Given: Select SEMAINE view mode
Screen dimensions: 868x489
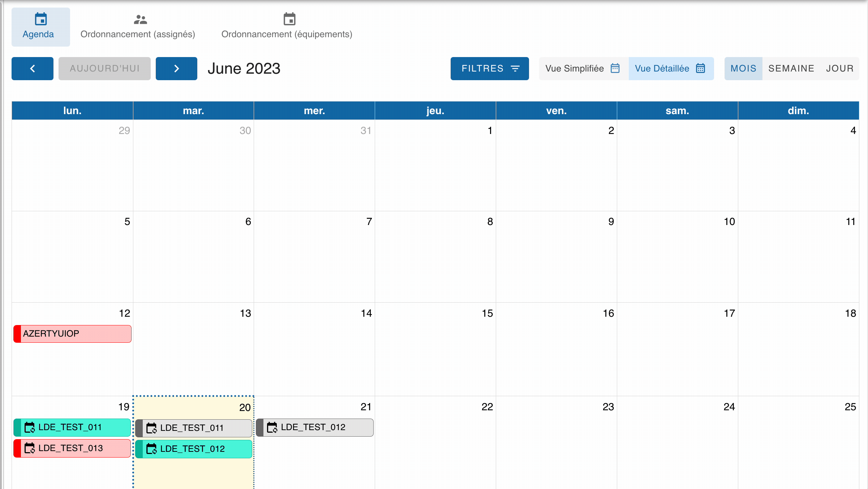Looking at the screenshot, I should point(791,69).
